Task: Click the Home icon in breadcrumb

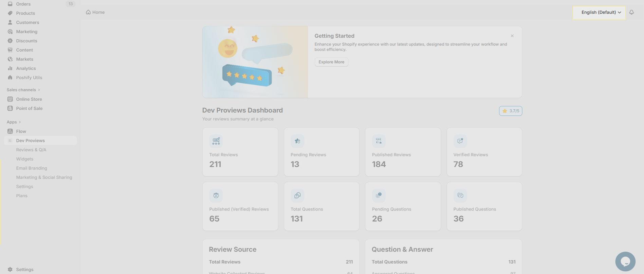Action: pos(88,12)
